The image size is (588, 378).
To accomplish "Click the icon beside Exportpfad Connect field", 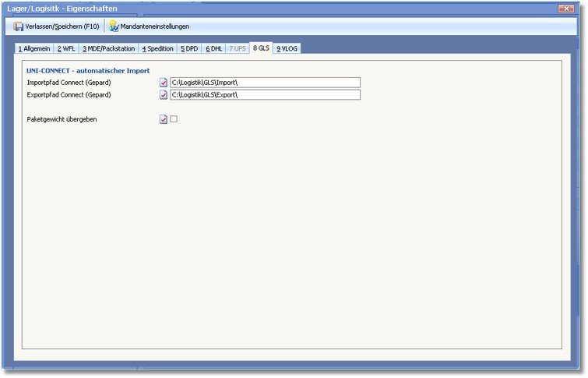I will (164, 95).
